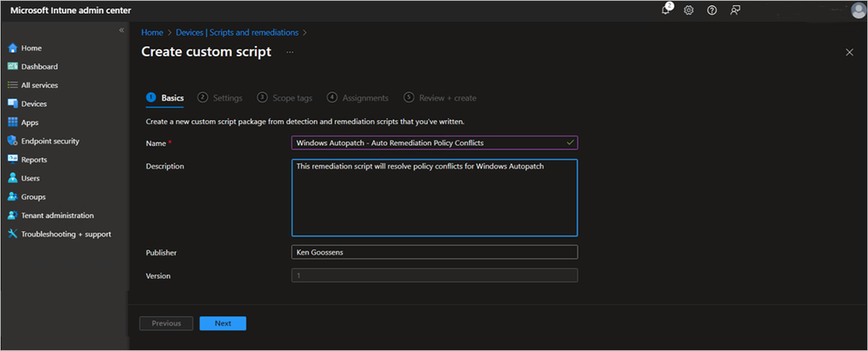
Task: Click the Reports icon in sidebar
Action: (x=13, y=160)
